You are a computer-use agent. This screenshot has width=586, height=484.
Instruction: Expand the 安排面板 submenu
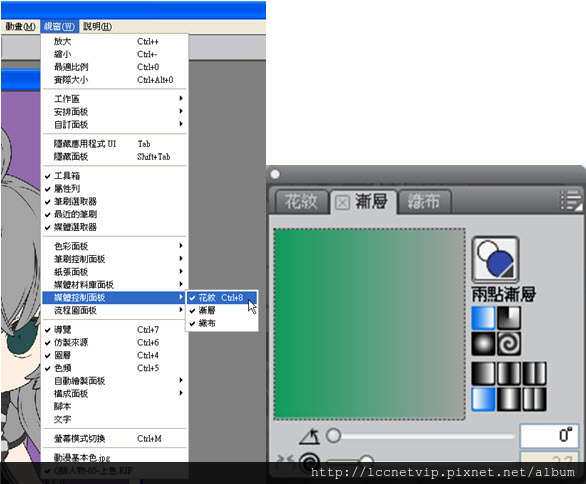114,111
